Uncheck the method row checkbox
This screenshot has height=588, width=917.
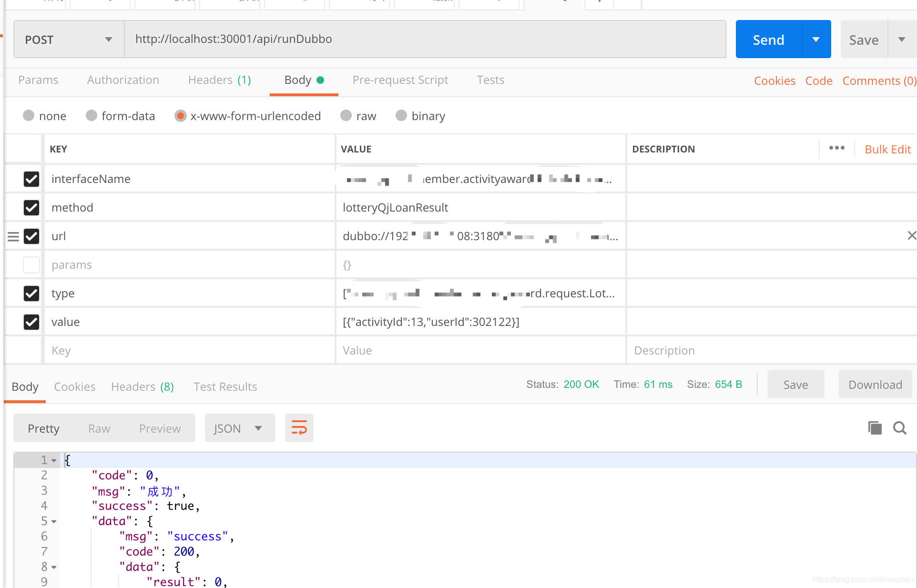coord(31,208)
